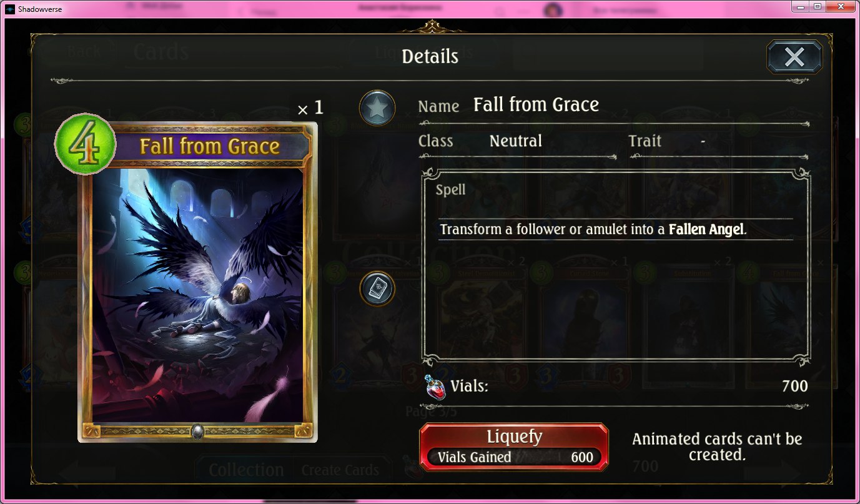Click the green cost 4 orb
Screen dimensions: 860x504
pos(86,144)
